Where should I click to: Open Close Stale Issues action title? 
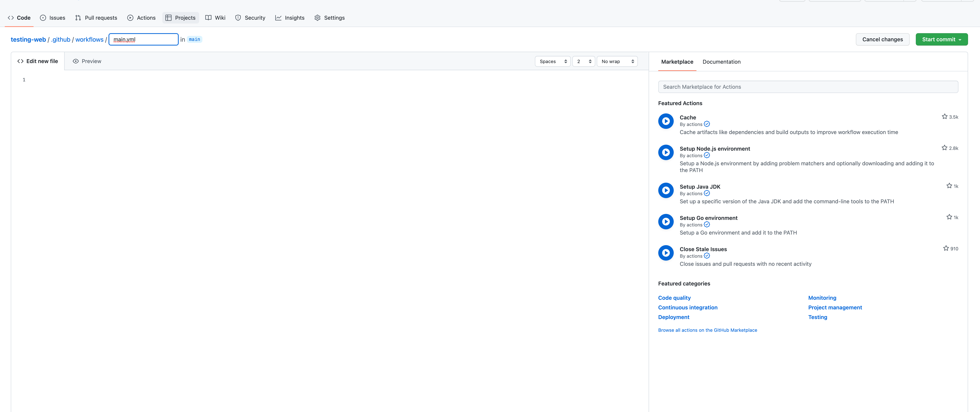703,249
